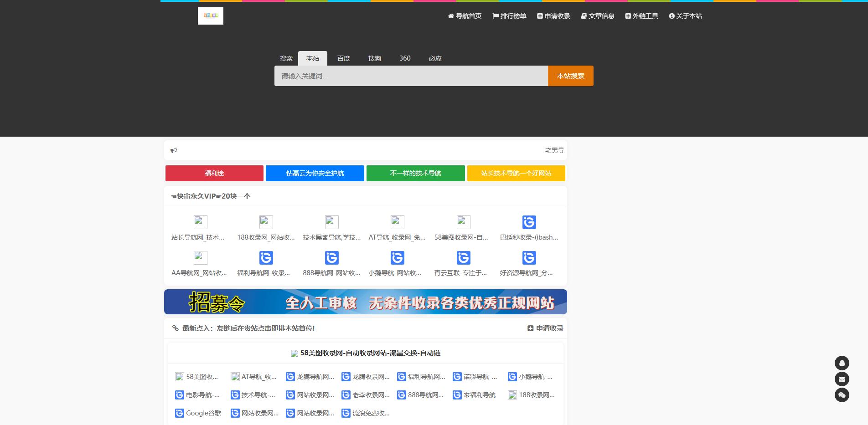This screenshot has width=868, height=425.
Task: Open email contact from floating sidebar
Action: pos(842,379)
